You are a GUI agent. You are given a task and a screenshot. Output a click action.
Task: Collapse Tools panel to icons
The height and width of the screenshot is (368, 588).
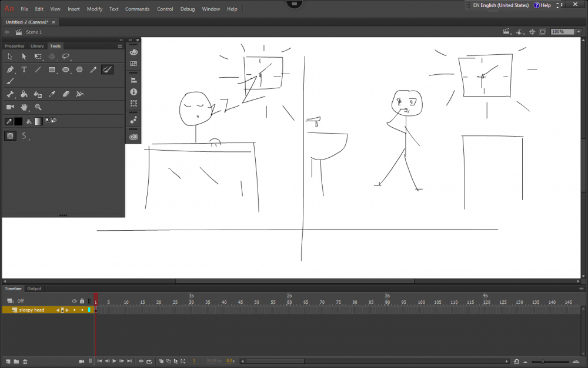121,40
